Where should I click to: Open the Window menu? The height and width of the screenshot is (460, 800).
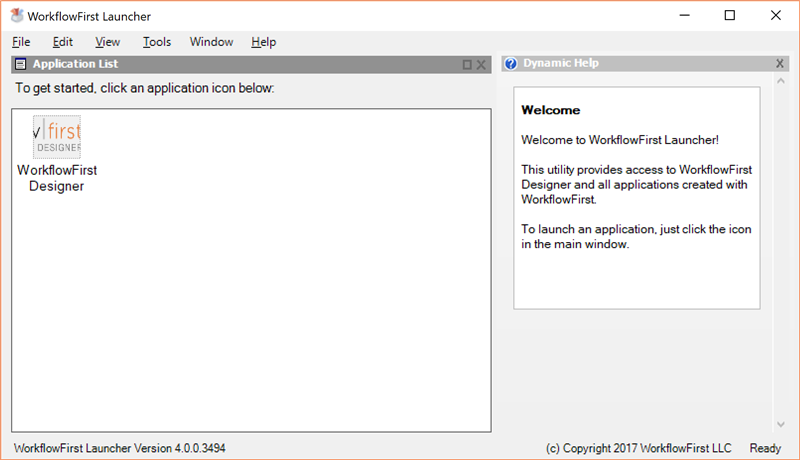pos(211,42)
